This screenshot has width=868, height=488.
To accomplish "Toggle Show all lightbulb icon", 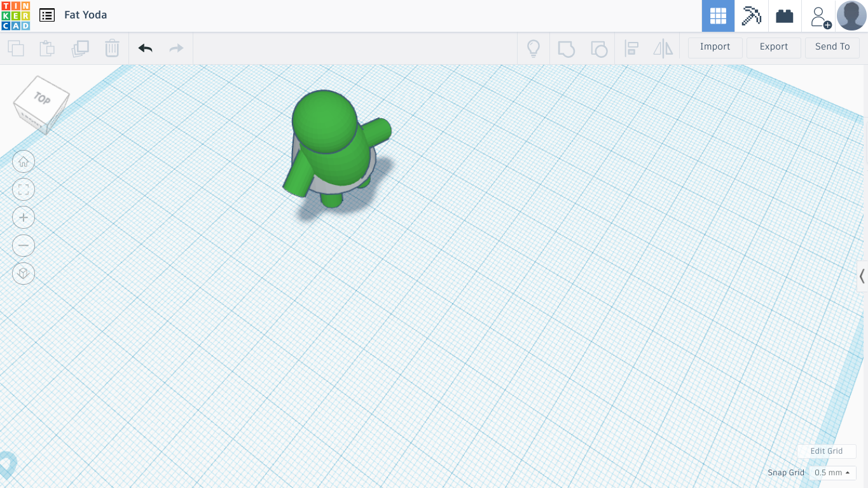I will [534, 48].
